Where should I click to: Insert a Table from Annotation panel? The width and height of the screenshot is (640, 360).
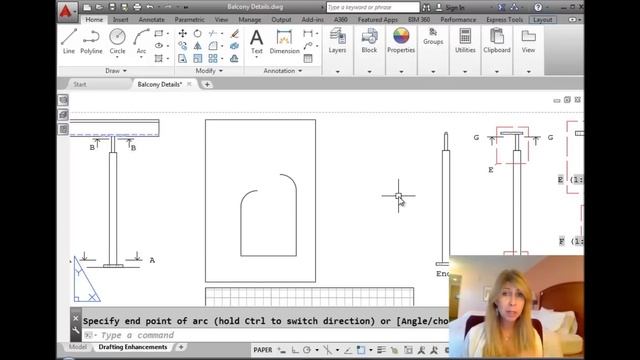coord(308,58)
